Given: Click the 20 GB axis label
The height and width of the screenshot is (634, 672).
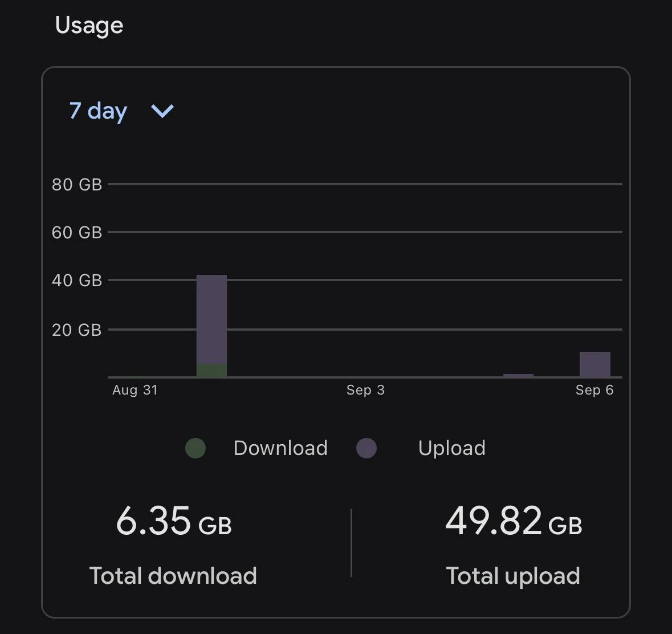Looking at the screenshot, I should tap(77, 330).
